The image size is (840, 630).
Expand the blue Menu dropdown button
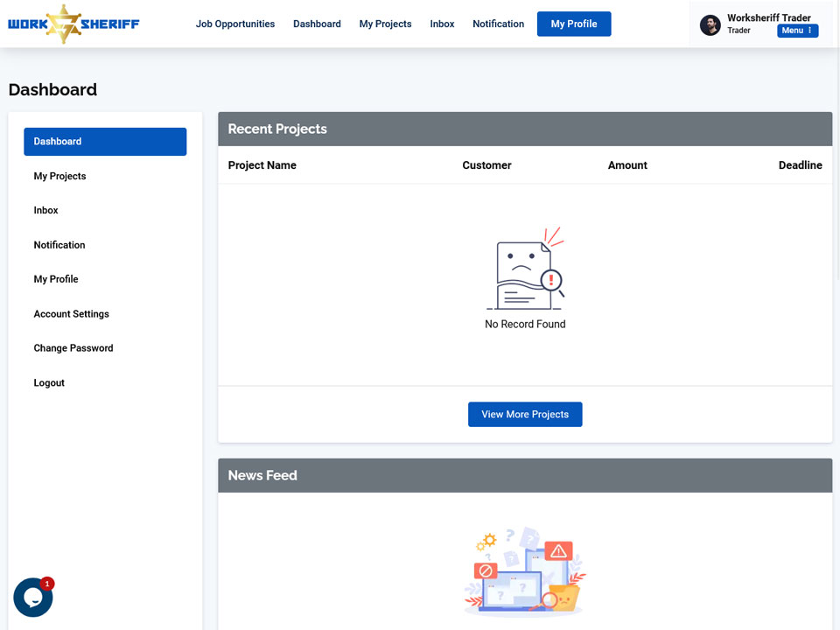[x=798, y=31]
